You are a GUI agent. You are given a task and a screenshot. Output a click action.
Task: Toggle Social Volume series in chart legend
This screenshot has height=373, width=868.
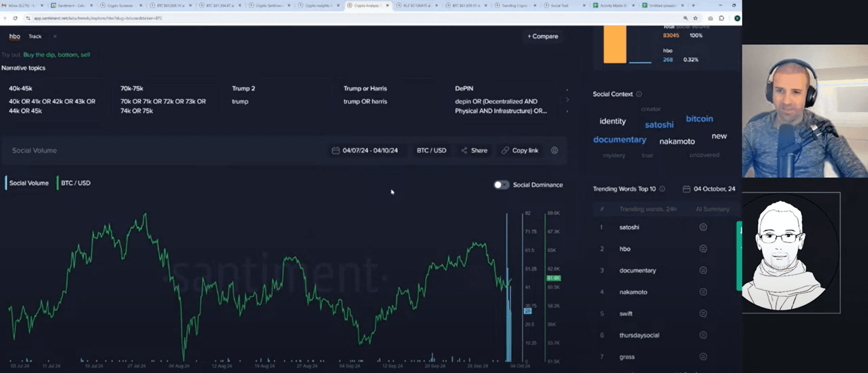click(x=28, y=183)
